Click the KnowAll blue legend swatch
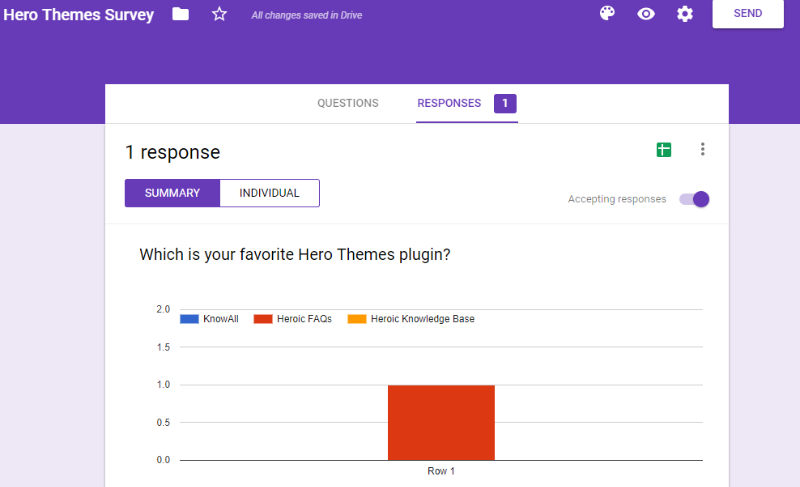 (x=189, y=319)
